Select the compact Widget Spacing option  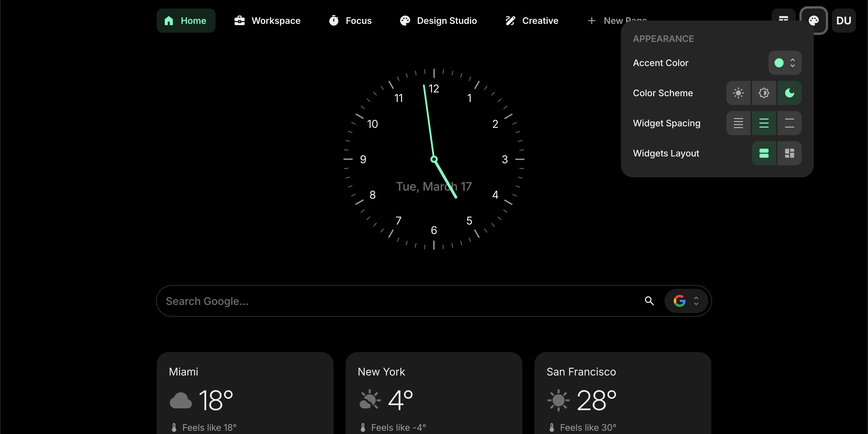point(738,123)
